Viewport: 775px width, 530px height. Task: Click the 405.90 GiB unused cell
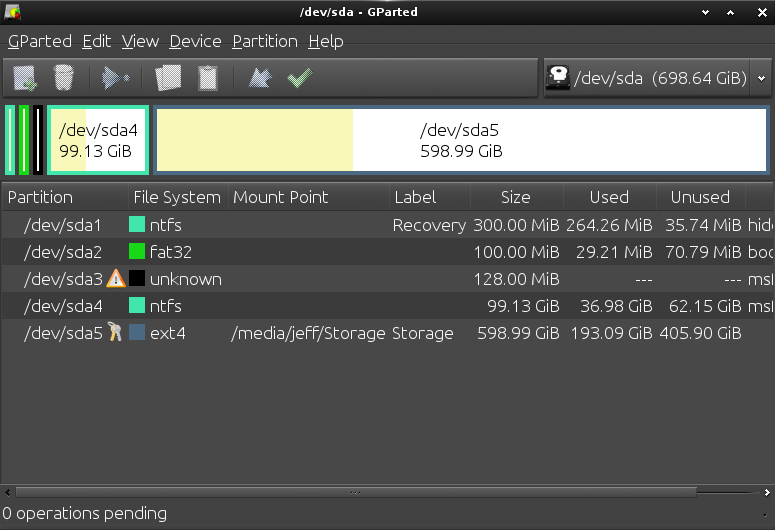click(700, 333)
